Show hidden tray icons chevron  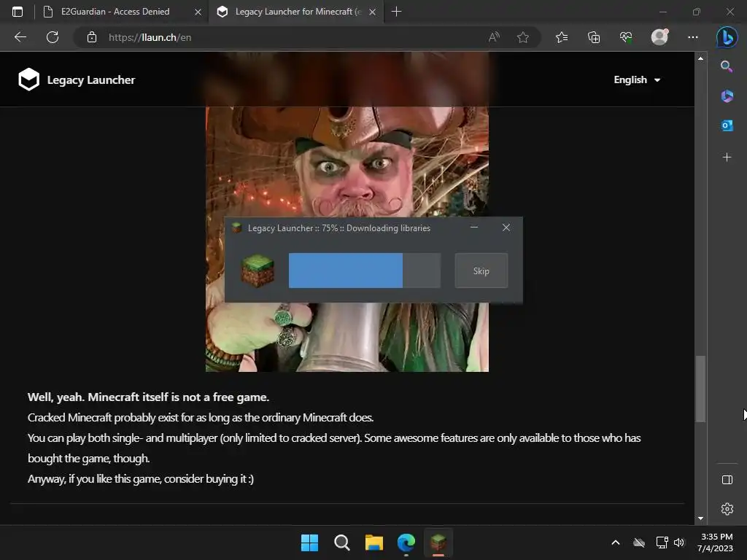(x=616, y=542)
